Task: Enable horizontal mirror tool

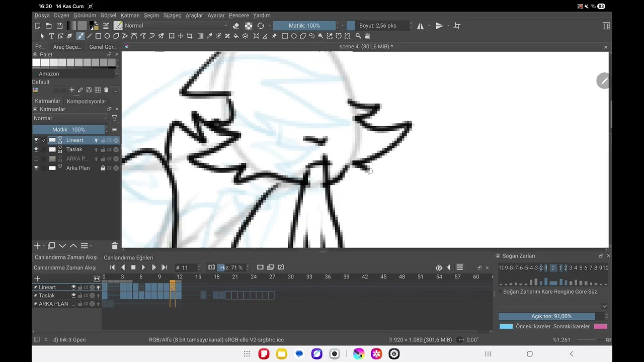Action: [x=420, y=26]
